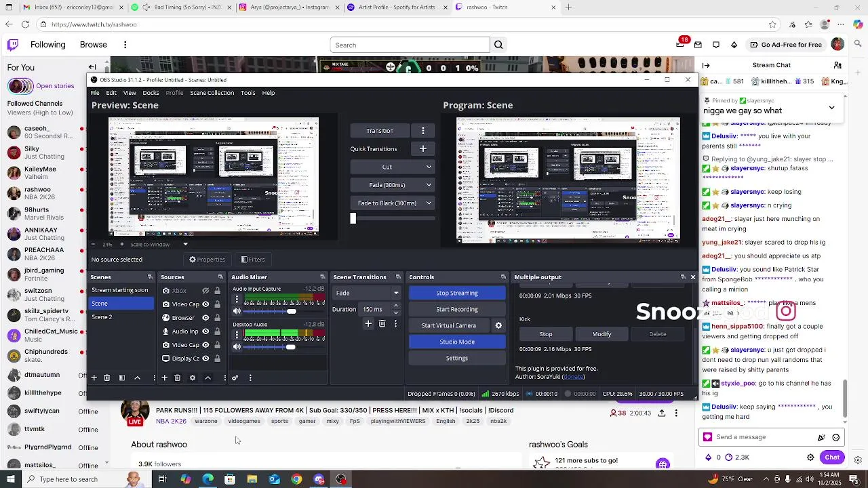Add a quick transition with plus icon
868x488 pixels.
422,148
